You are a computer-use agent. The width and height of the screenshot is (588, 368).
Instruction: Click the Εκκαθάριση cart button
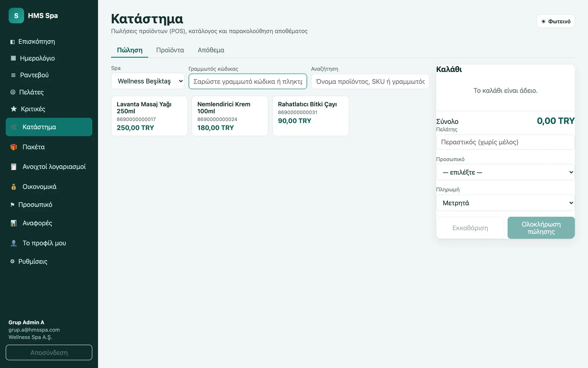pyautogui.click(x=470, y=228)
